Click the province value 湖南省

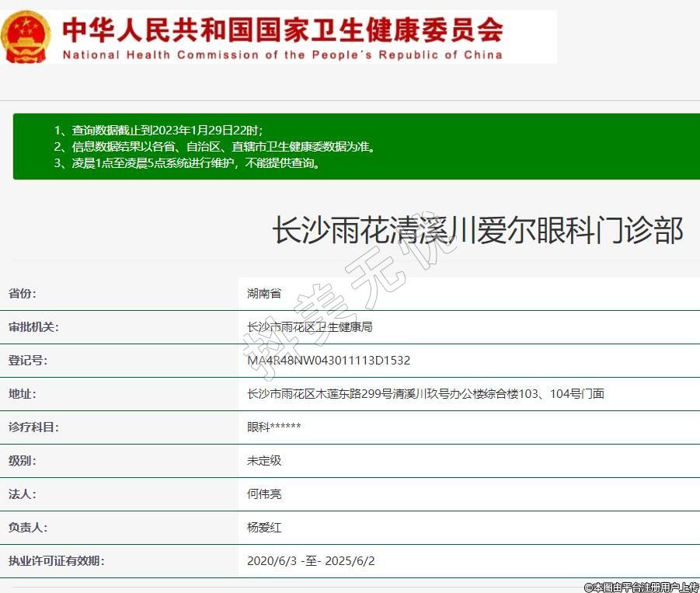click(x=264, y=294)
